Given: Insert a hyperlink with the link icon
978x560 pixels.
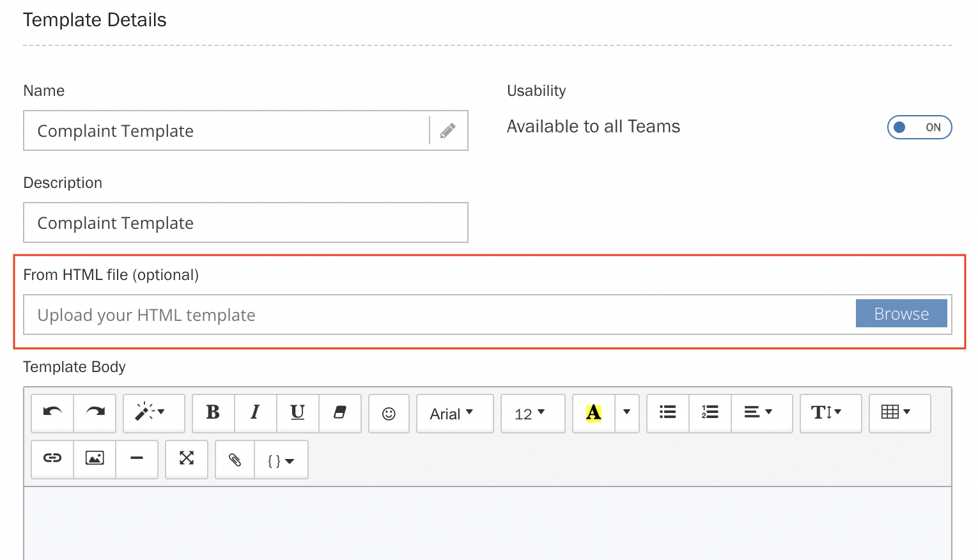Looking at the screenshot, I should point(52,458).
